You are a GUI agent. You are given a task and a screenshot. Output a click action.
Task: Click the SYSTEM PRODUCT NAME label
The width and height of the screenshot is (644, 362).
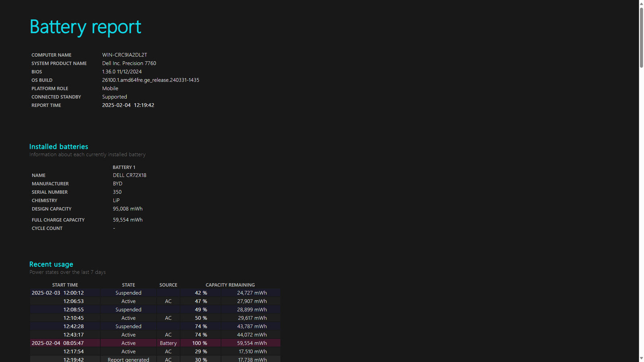click(x=59, y=64)
